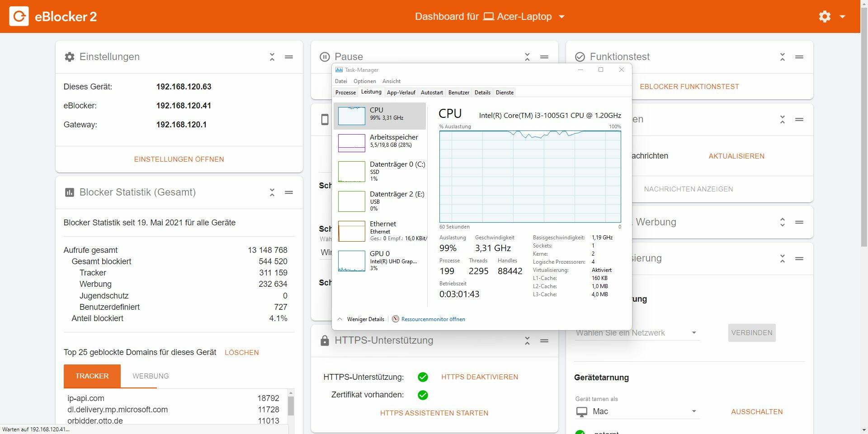Image resolution: width=868 pixels, height=434 pixels.
Task: Collapse the Anonymisierung card
Action: [x=783, y=259]
